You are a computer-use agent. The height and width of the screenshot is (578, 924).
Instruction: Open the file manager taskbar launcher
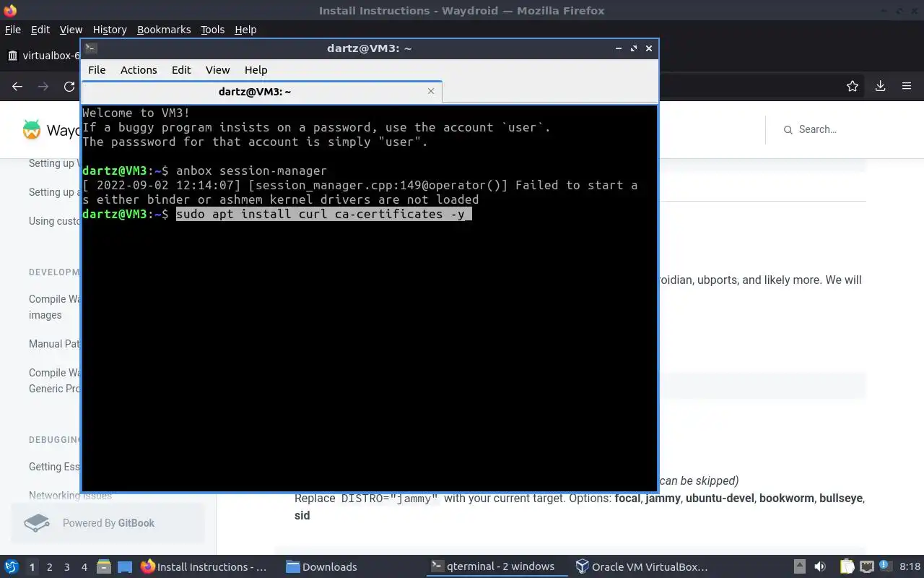[x=103, y=566]
